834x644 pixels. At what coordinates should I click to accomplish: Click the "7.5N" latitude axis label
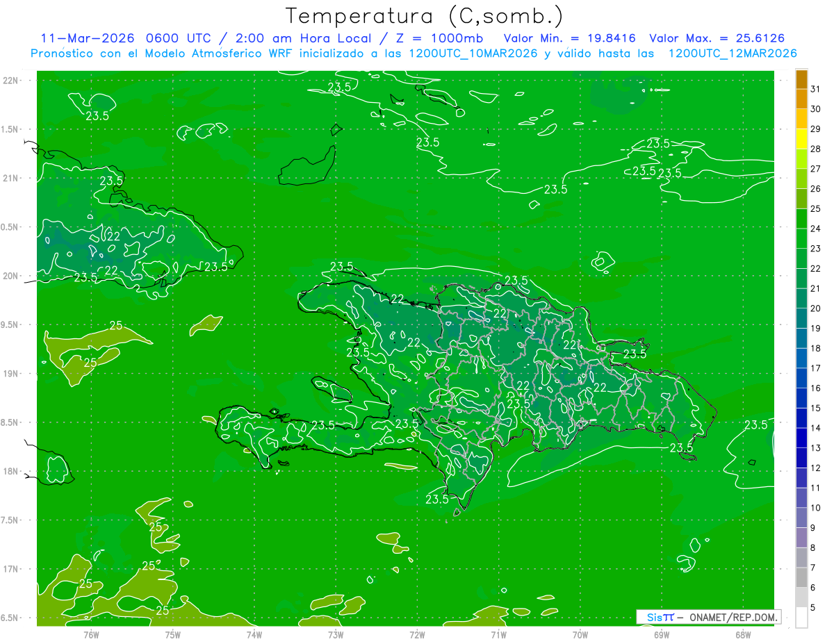click(10, 520)
